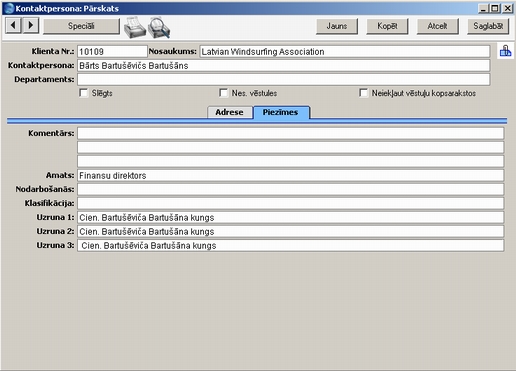Maximize the Kontaktpersona window
The width and height of the screenshot is (516, 371).
495,8
